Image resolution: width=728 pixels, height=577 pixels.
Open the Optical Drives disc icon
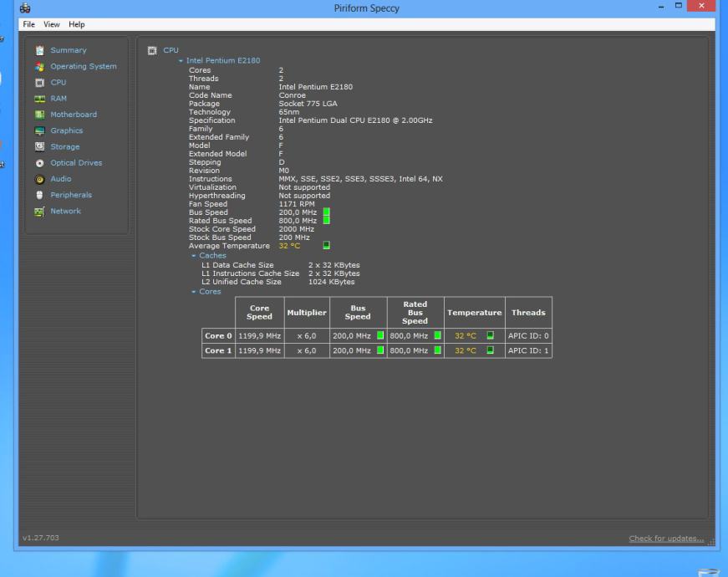coord(38,163)
